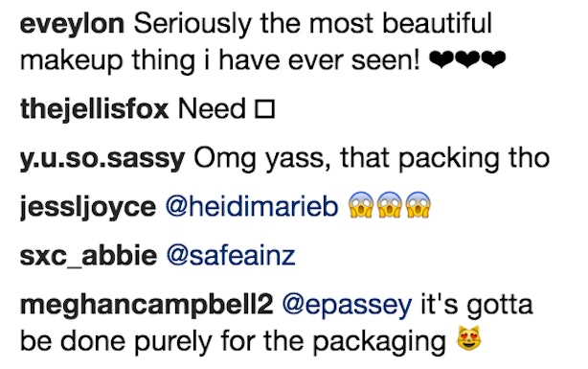Open meghancampbell2's profile from username
Screen dimensions: 588x369
(147, 305)
